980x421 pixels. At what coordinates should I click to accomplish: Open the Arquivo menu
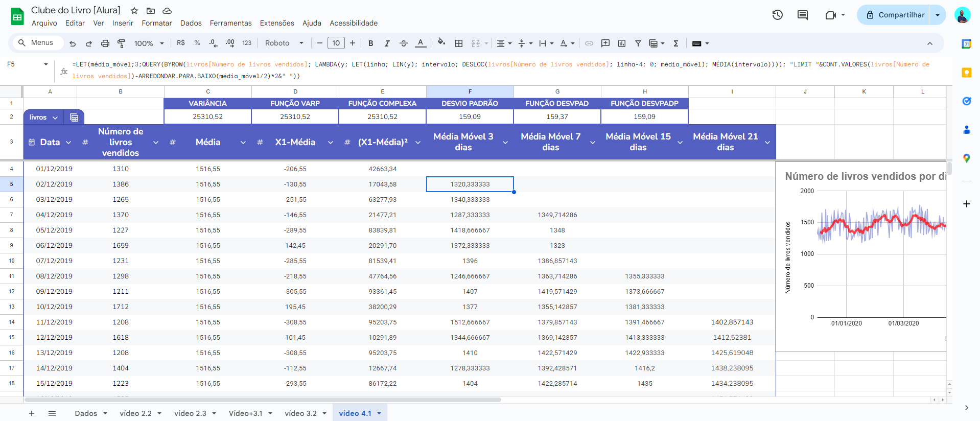pos(44,23)
